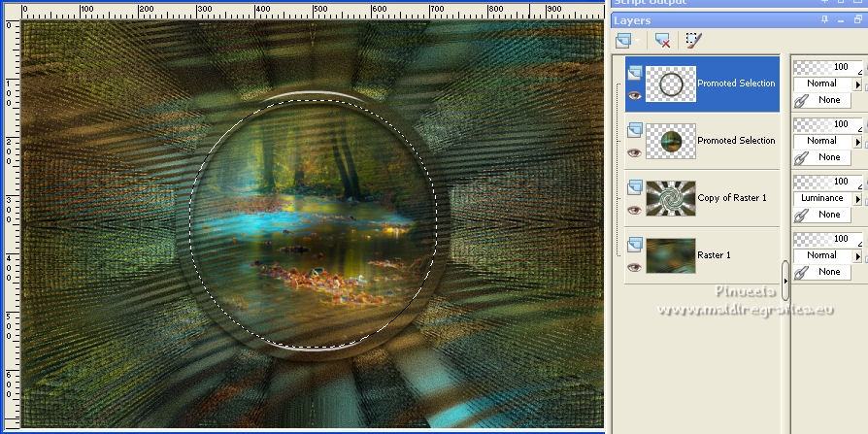Open the Normal blend mode dropdown of the highlighted Promoted Selection layer
The height and width of the screenshot is (434, 868).
point(827,83)
